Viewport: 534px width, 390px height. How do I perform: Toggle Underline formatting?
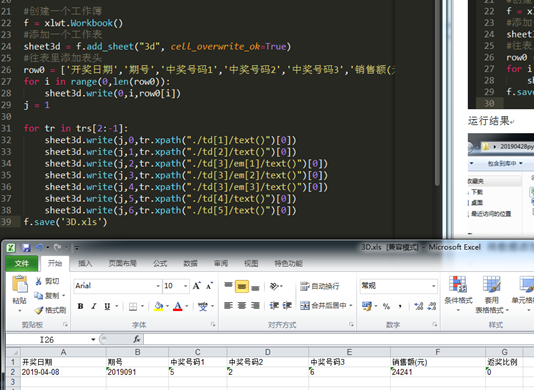tap(107, 306)
